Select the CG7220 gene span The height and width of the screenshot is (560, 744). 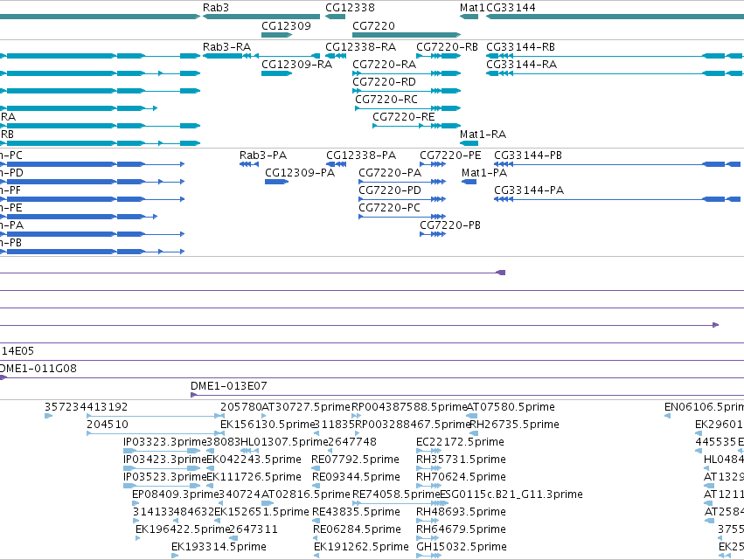(x=407, y=35)
